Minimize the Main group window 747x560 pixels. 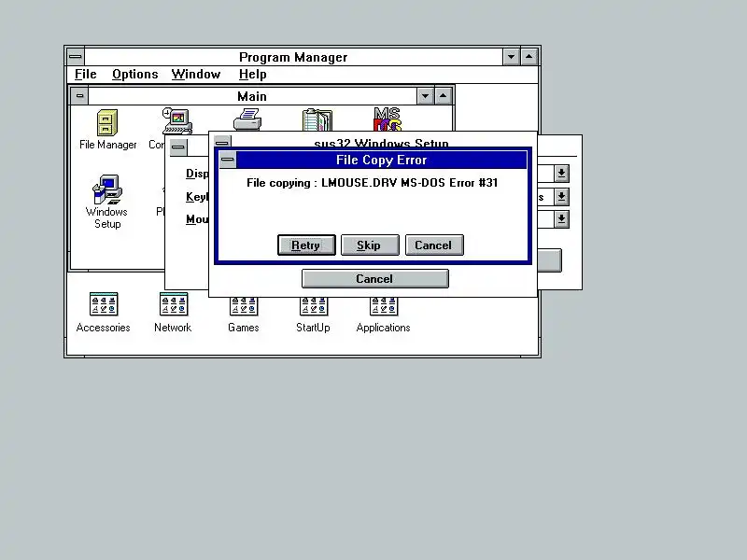[425, 96]
